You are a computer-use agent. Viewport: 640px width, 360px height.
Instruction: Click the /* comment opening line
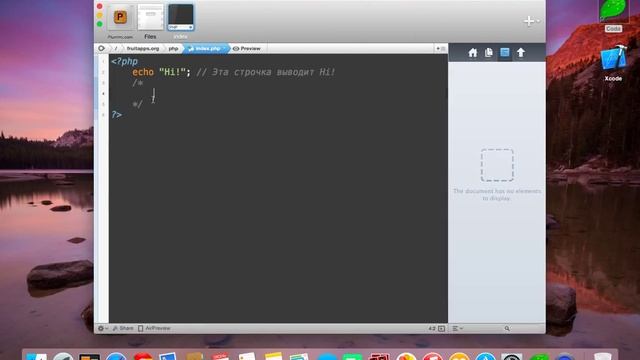click(138, 83)
